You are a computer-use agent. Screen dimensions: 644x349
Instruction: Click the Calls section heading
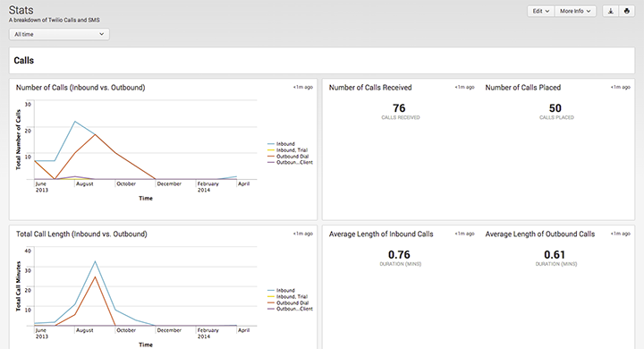(24, 61)
